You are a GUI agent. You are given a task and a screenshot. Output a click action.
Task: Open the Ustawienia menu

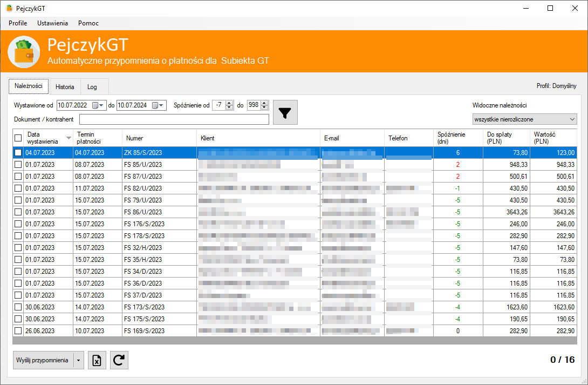click(52, 23)
